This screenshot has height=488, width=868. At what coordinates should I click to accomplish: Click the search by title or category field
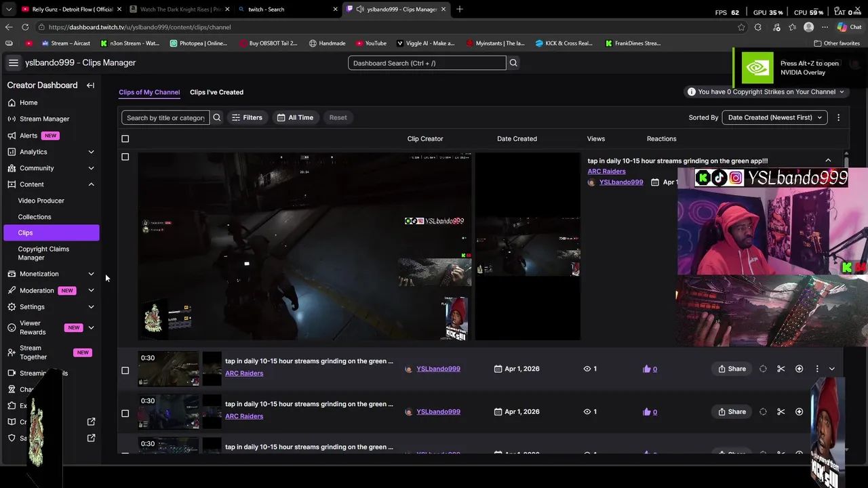pos(165,118)
